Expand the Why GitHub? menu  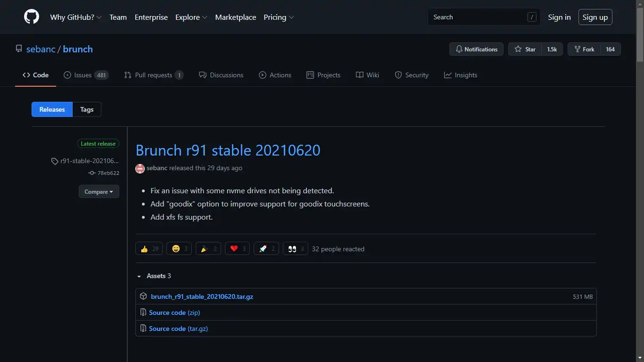pyautogui.click(x=75, y=17)
